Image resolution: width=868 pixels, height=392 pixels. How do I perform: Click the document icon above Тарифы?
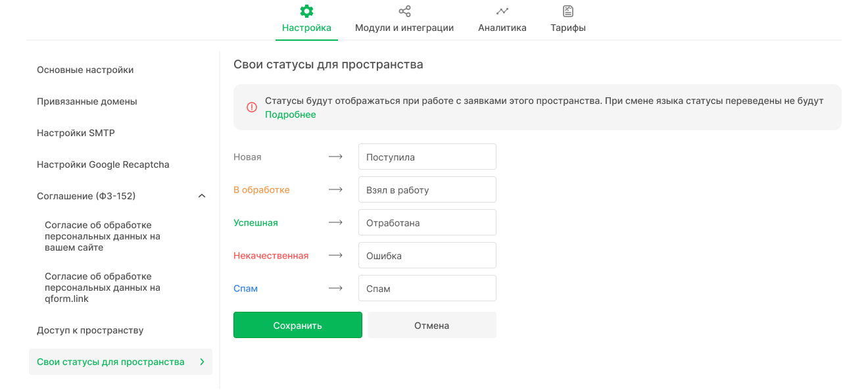coord(568,11)
